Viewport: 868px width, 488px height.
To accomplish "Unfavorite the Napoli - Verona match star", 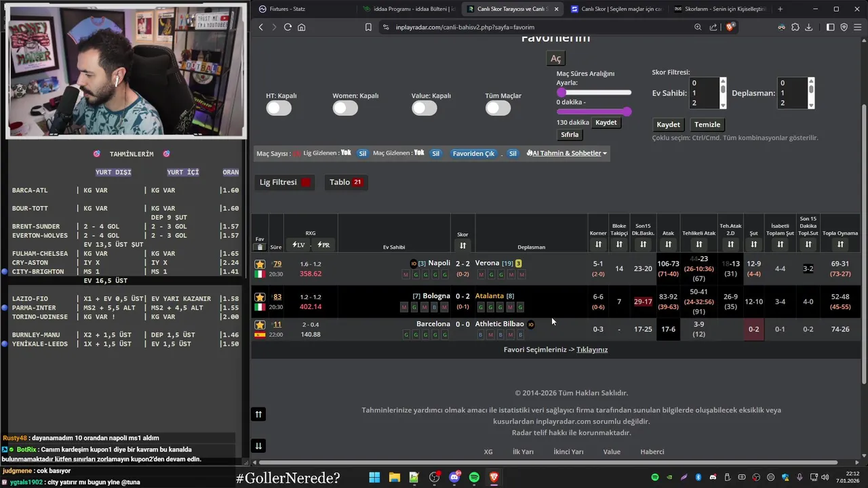I will [x=260, y=264].
